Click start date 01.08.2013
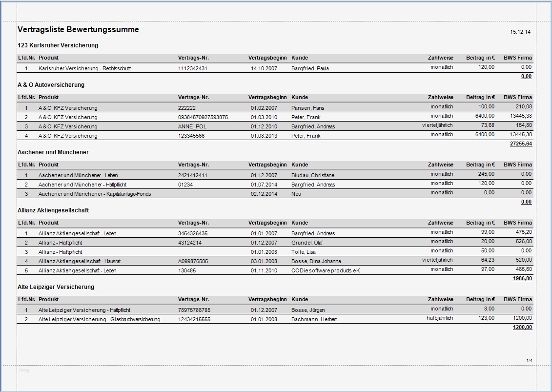 point(264,136)
